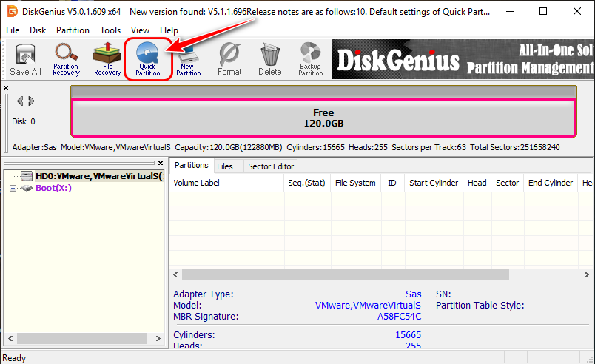Screen dimensions: 595x364
Task: Minimize the DiskGenius window
Action: pos(510,11)
